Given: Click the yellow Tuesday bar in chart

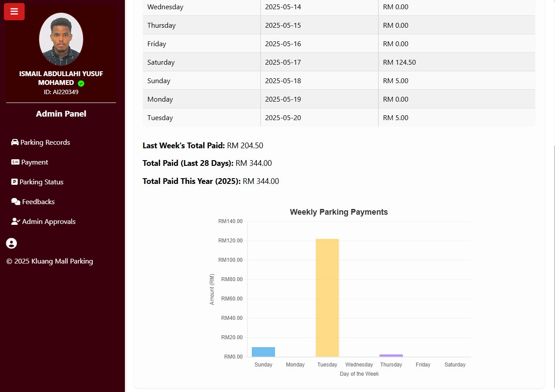Looking at the screenshot, I should coord(327,298).
